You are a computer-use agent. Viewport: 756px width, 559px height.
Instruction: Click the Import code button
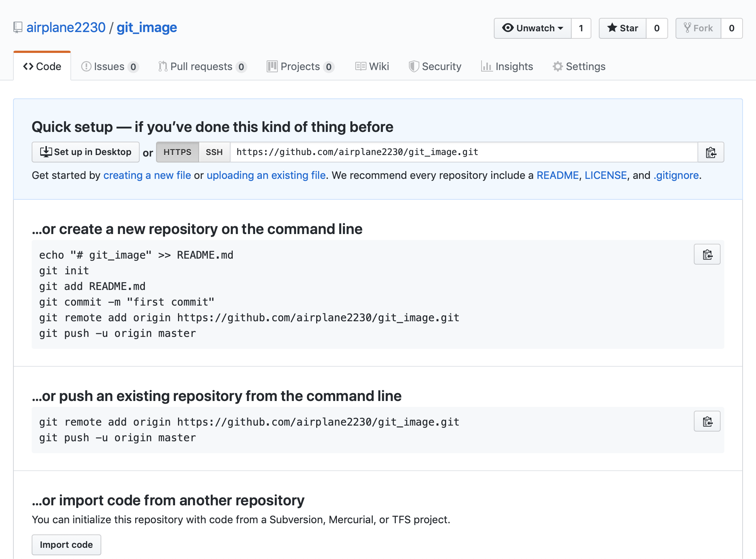click(x=66, y=545)
